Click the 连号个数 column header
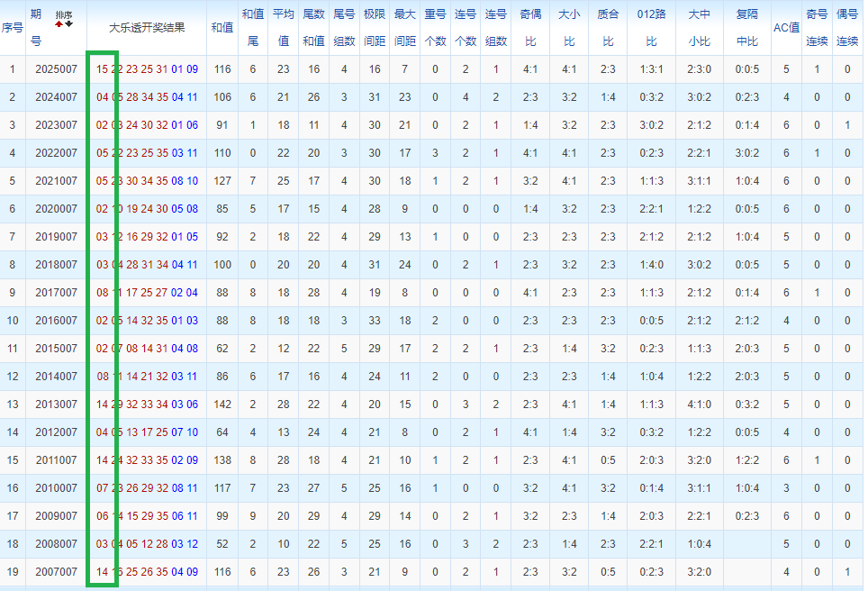 [x=466, y=27]
